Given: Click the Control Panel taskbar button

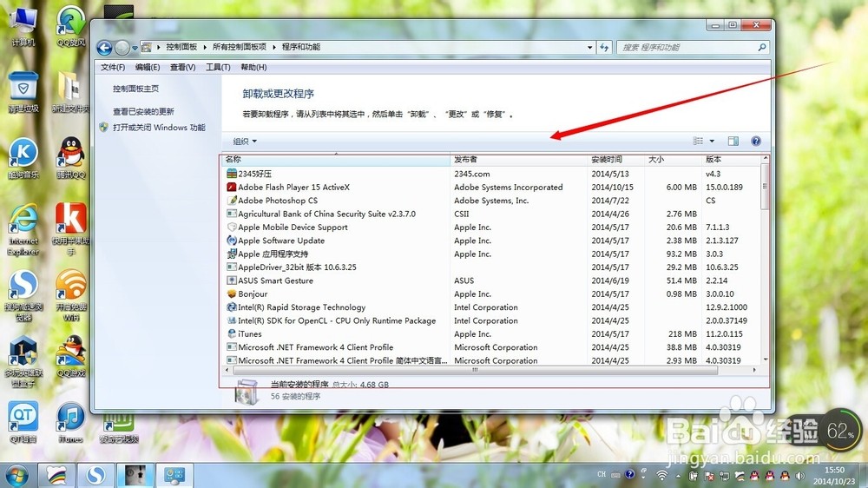Looking at the screenshot, I should [174, 475].
